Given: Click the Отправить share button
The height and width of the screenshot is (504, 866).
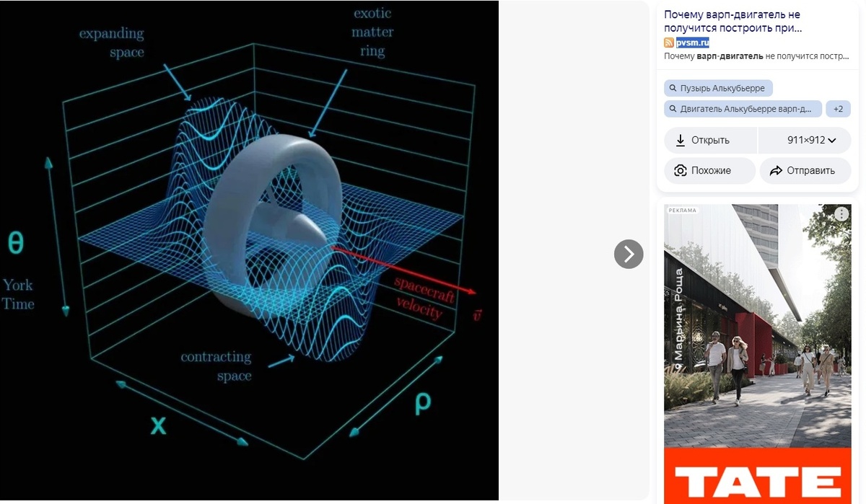Looking at the screenshot, I should click(805, 171).
